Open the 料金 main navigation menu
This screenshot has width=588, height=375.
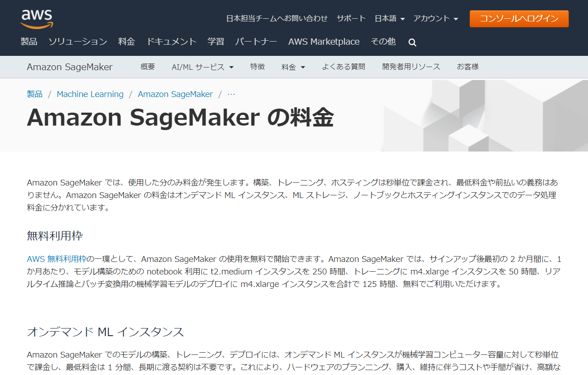point(127,42)
